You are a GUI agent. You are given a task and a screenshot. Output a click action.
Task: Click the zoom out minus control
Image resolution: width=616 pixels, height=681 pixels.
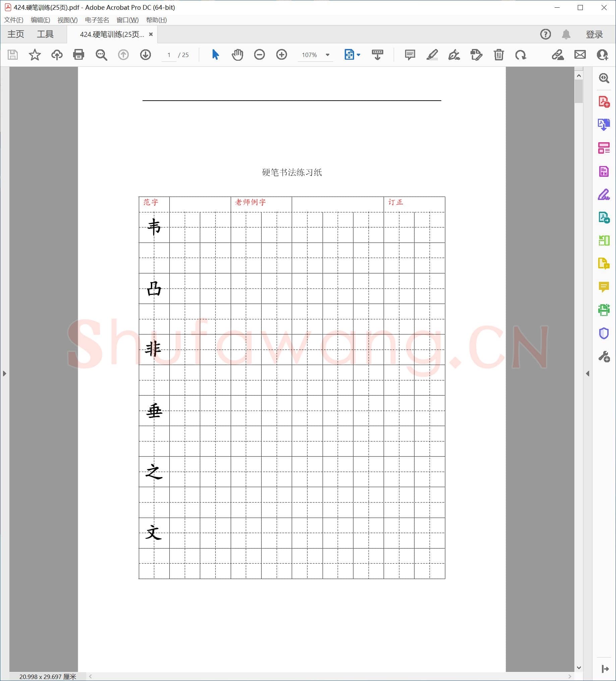pyautogui.click(x=259, y=55)
